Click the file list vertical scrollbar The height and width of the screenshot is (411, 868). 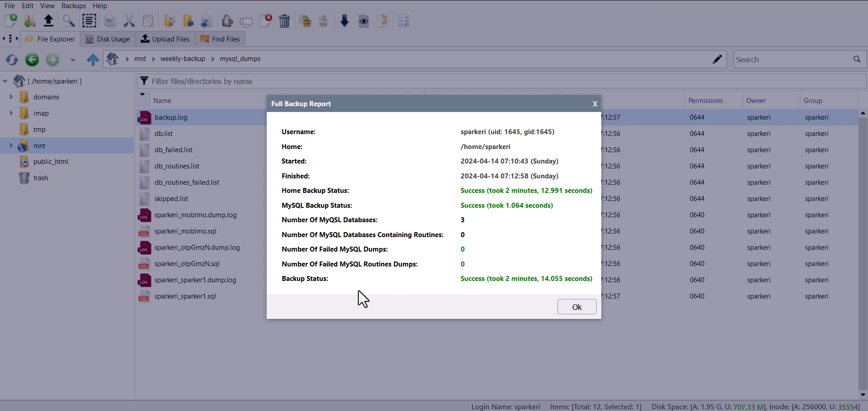[863, 254]
